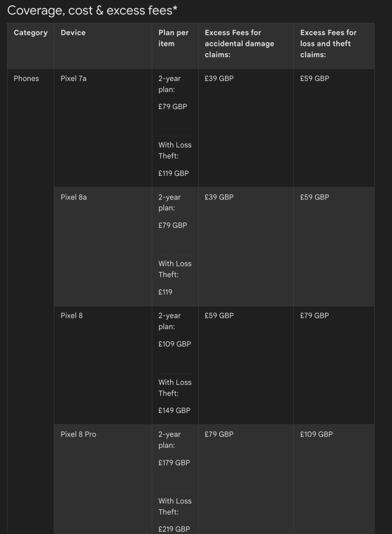The width and height of the screenshot is (392, 534).
Task: Click the accidental damage excess fees header
Action: click(x=239, y=43)
